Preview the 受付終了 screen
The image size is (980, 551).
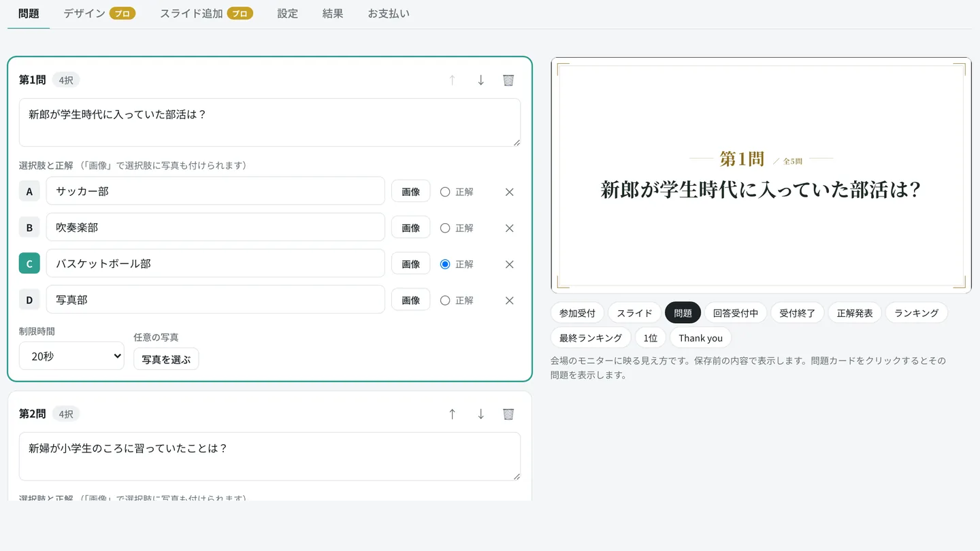pos(798,313)
